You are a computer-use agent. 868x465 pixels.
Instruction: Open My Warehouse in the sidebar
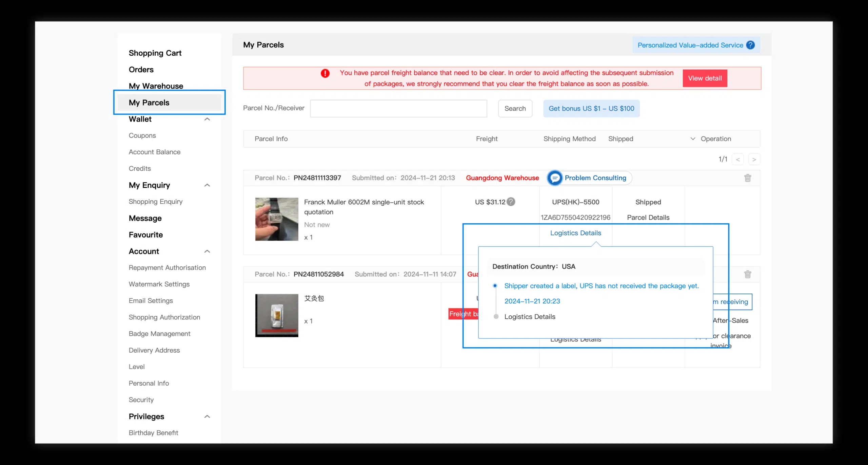(156, 86)
